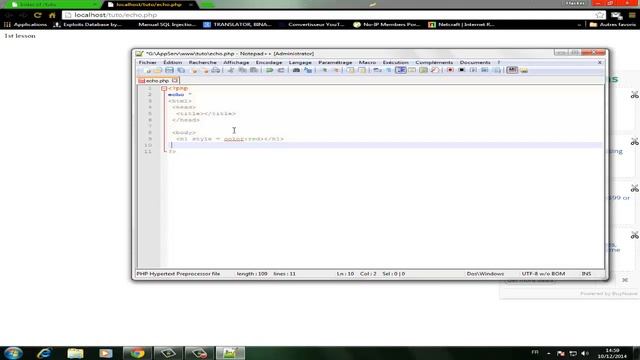Viewport: 640px width, 360px height.
Task: Click the Ln : 10 status bar entry
Action: pyautogui.click(x=345, y=273)
